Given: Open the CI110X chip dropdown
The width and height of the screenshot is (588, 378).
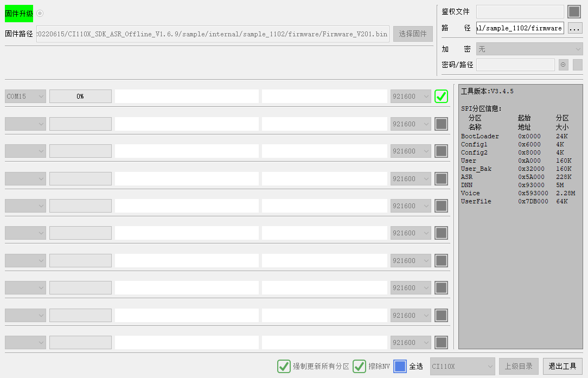Looking at the screenshot, I should [x=462, y=367].
